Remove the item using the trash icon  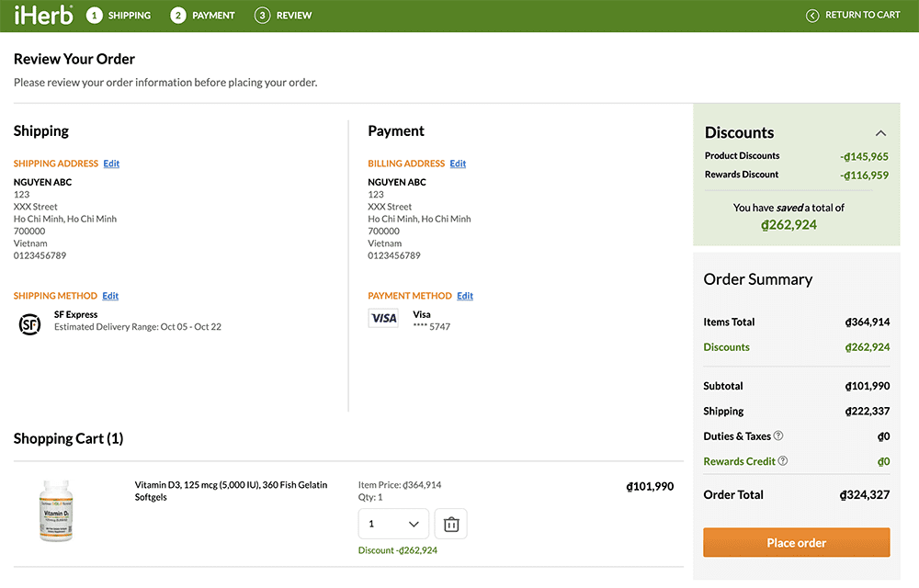(x=450, y=523)
